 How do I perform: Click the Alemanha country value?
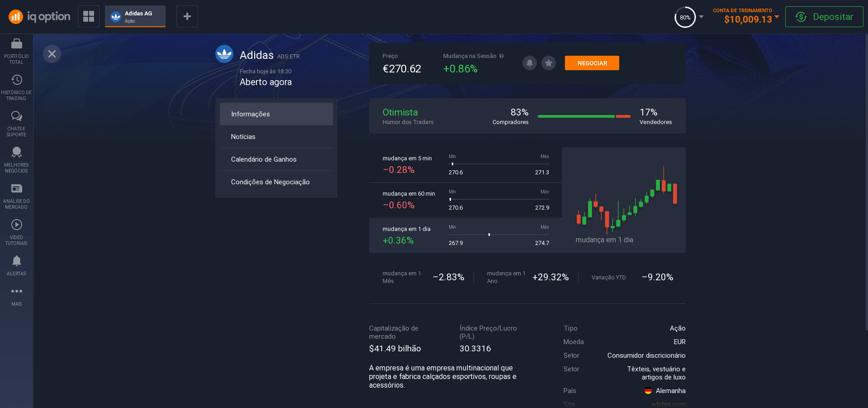[670, 391]
